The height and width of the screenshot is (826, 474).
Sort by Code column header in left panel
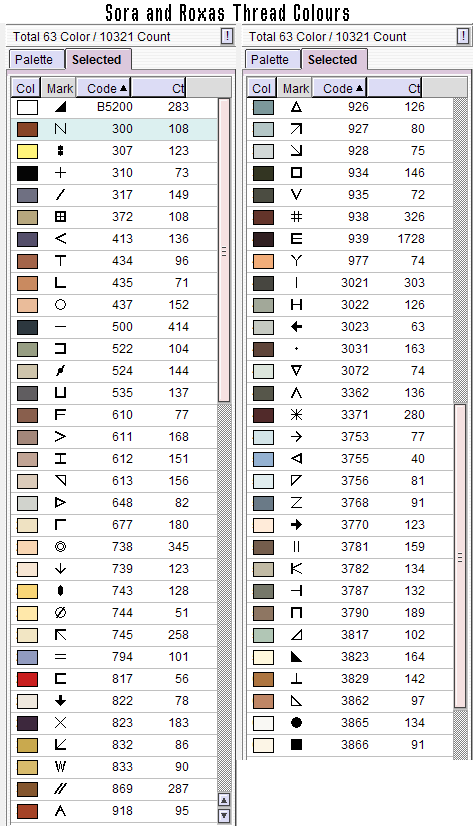click(x=104, y=88)
